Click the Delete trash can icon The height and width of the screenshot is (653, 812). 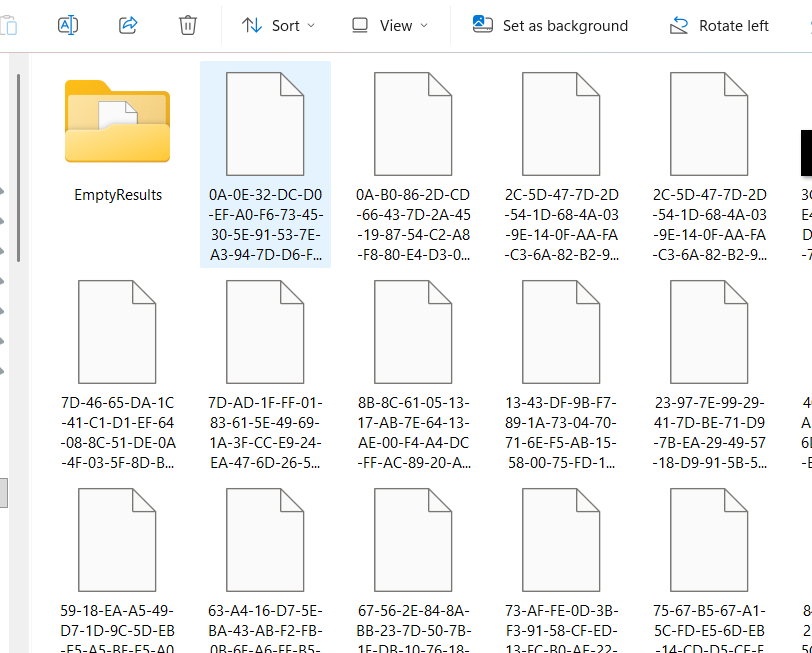point(188,25)
